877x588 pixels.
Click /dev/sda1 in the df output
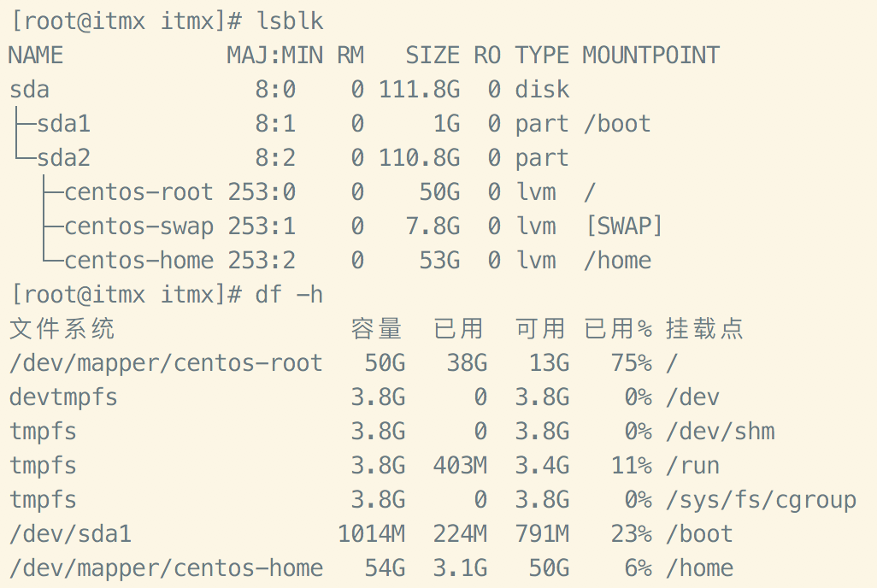coord(70,534)
